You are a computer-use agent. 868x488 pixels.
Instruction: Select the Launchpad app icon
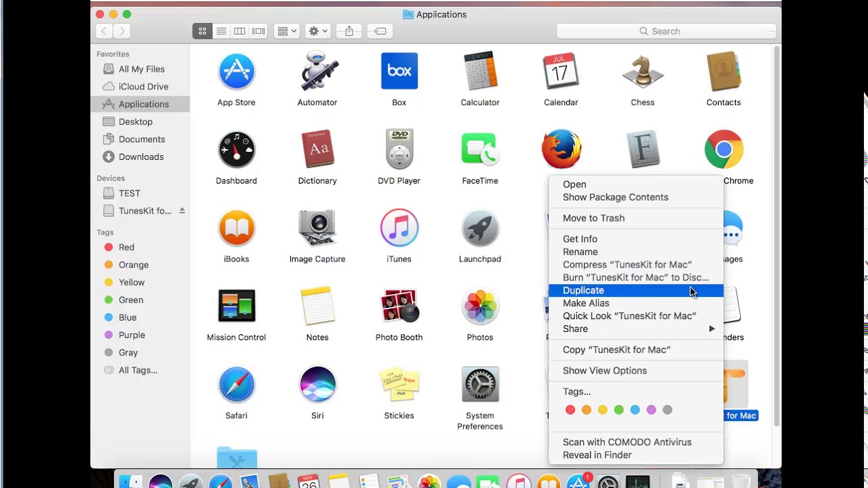coord(480,228)
